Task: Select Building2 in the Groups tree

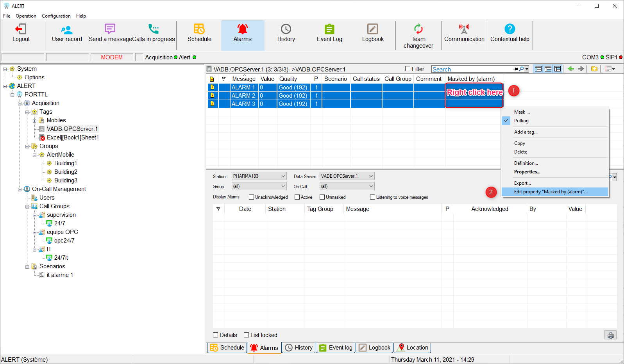Action: (x=66, y=172)
